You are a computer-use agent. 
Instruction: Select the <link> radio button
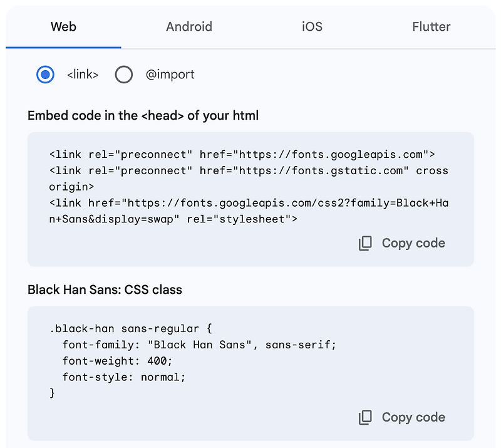(x=45, y=74)
